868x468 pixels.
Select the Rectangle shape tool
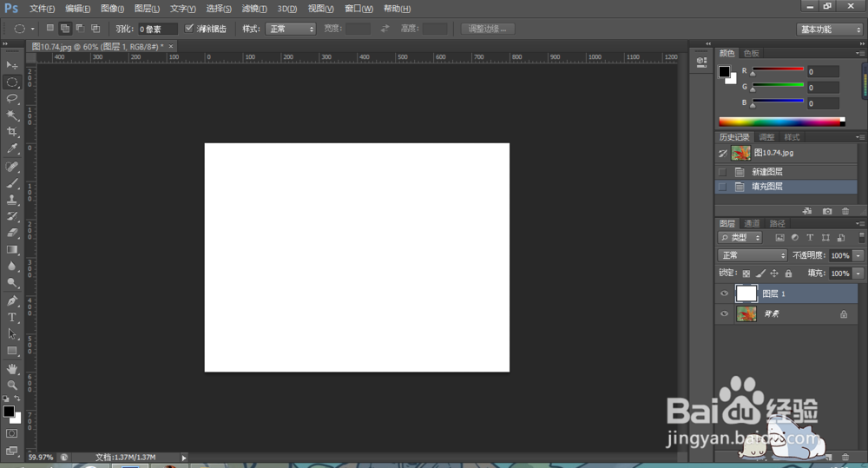click(x=11, y=351)
